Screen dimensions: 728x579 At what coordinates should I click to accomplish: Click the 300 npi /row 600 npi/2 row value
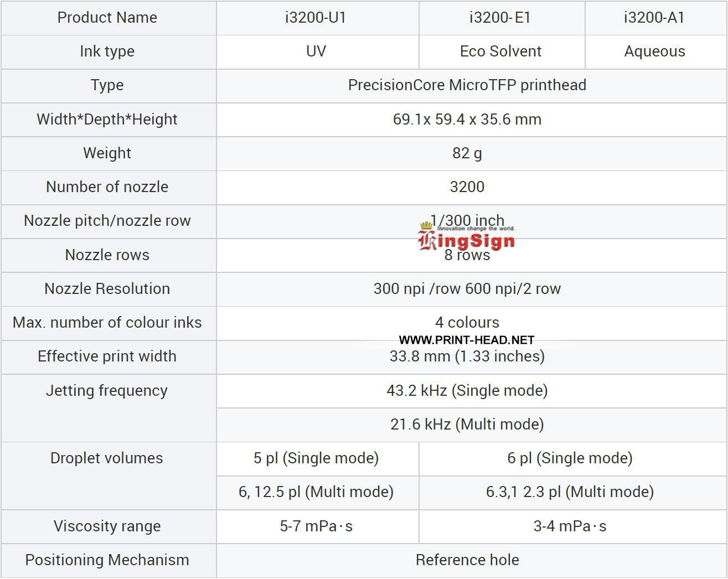(467, 289)
